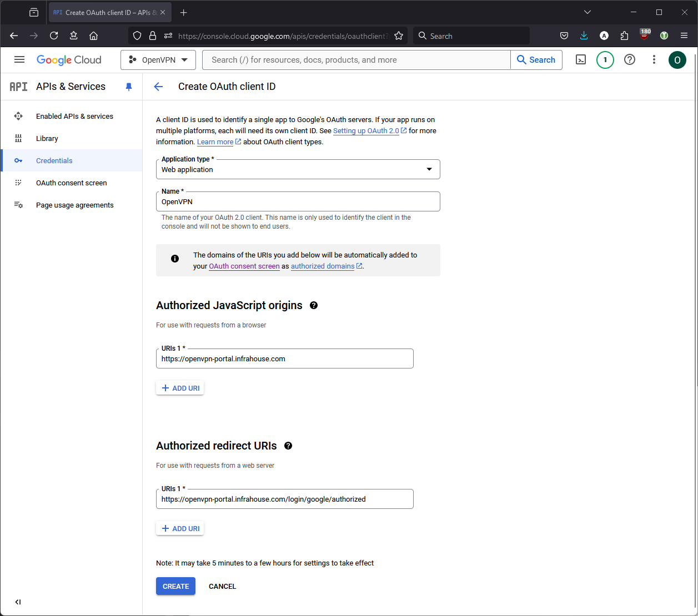Click the Page usage agreements sidebar icon
The image size is (698, 616).
point(18,205)
